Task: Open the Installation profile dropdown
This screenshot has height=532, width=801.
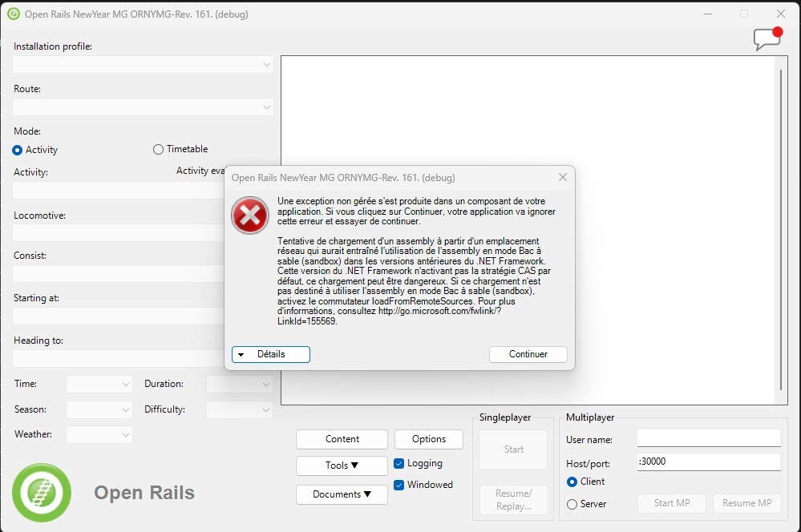Action: pos(143,65)
